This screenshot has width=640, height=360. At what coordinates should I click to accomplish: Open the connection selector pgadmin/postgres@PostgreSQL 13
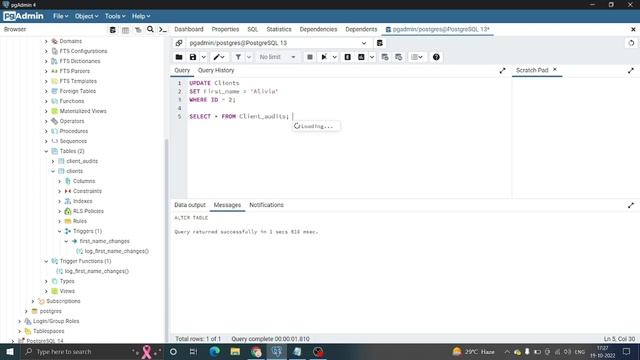coord(278,43)
